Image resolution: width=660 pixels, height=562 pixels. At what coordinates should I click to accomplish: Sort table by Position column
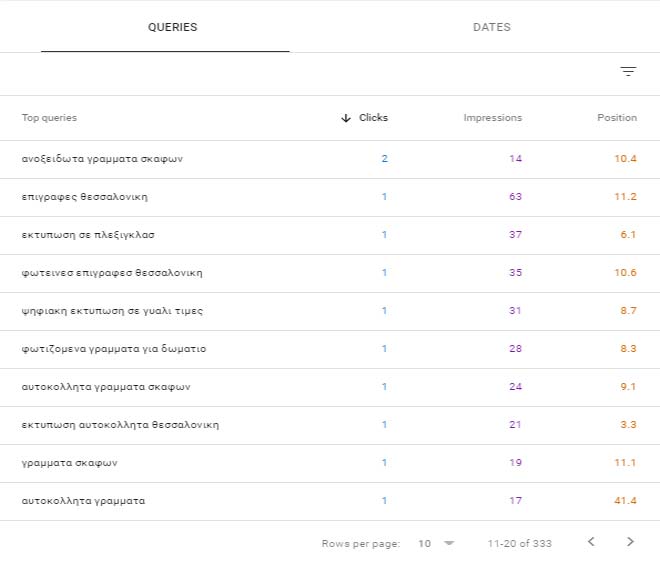(x=616, y=118)
